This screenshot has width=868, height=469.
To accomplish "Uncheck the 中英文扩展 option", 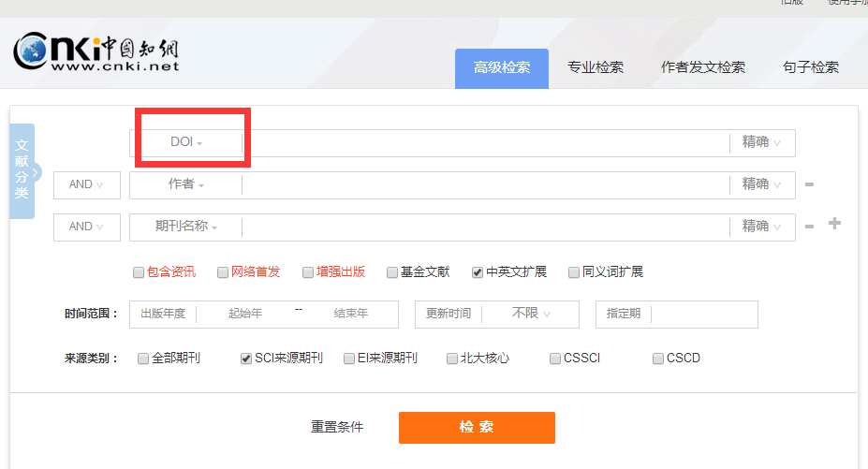I will coord(478,272).
